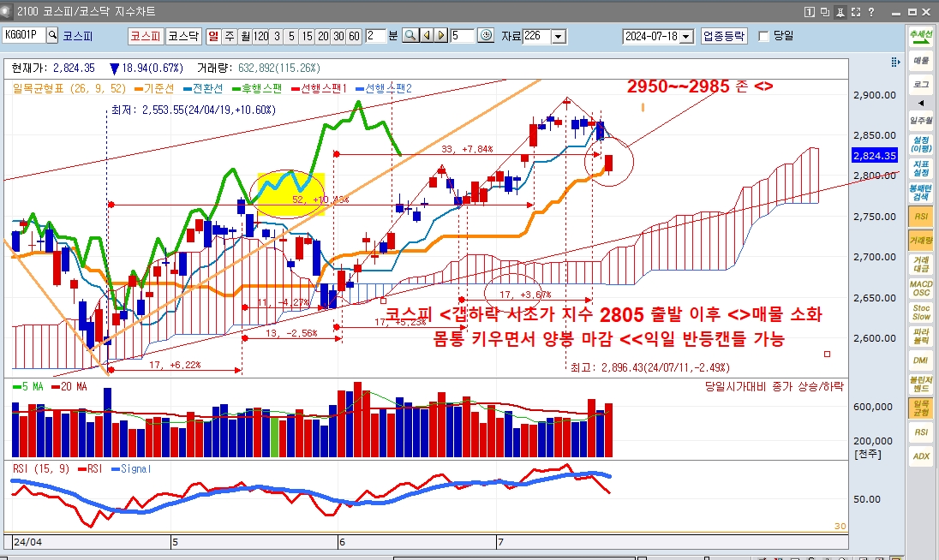Open the 추세선 trendline tool

[x=921, y=37]
